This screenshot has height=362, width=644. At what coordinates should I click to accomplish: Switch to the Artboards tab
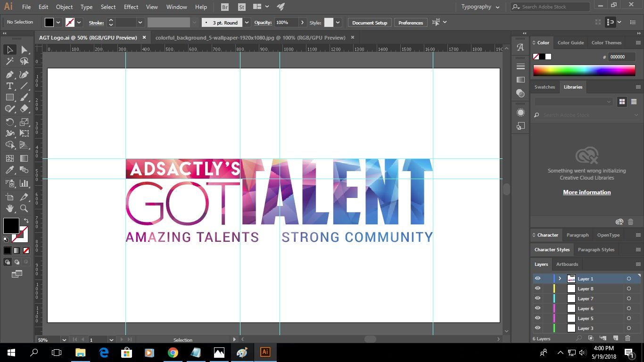click(x=567, y=264)
